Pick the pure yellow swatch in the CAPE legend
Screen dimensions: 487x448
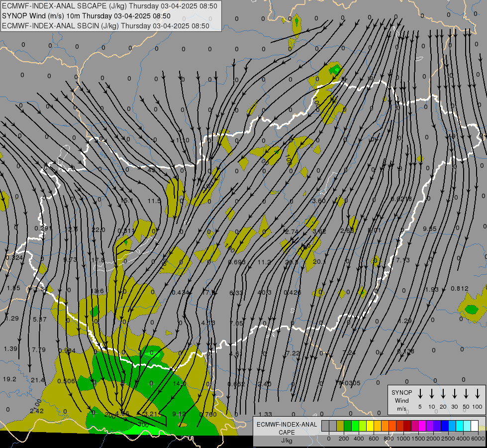click(370, 426)
